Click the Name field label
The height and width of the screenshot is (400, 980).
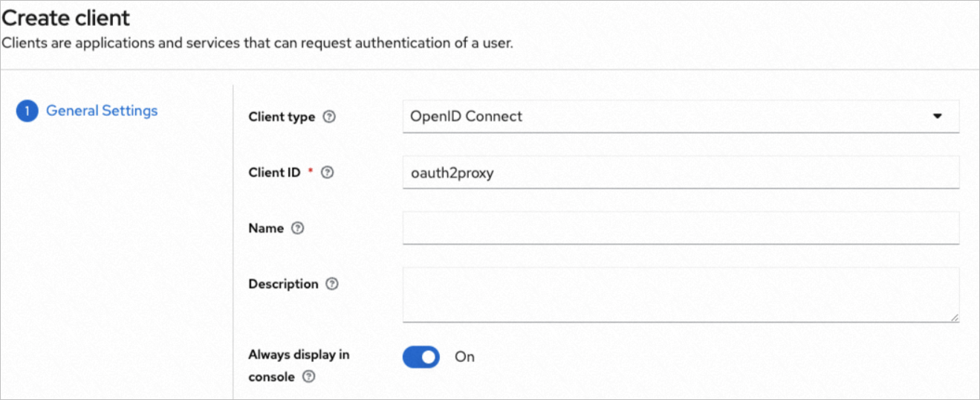[x=266, y=228]
